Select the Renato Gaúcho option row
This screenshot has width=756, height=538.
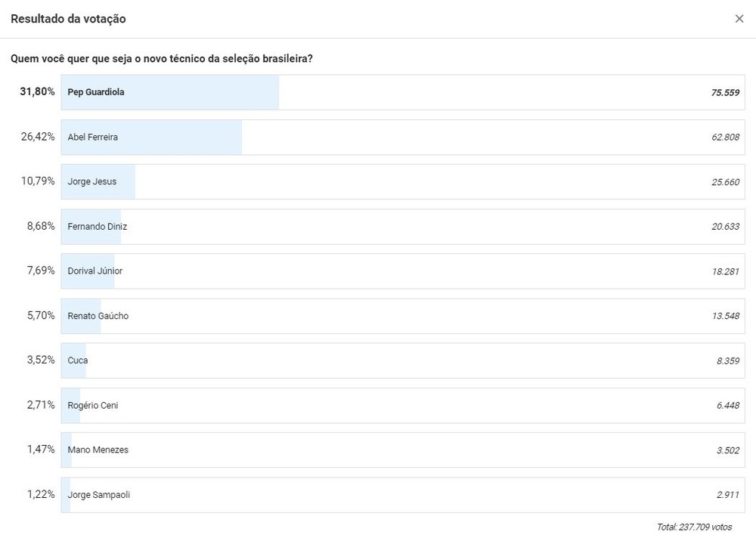402,316
